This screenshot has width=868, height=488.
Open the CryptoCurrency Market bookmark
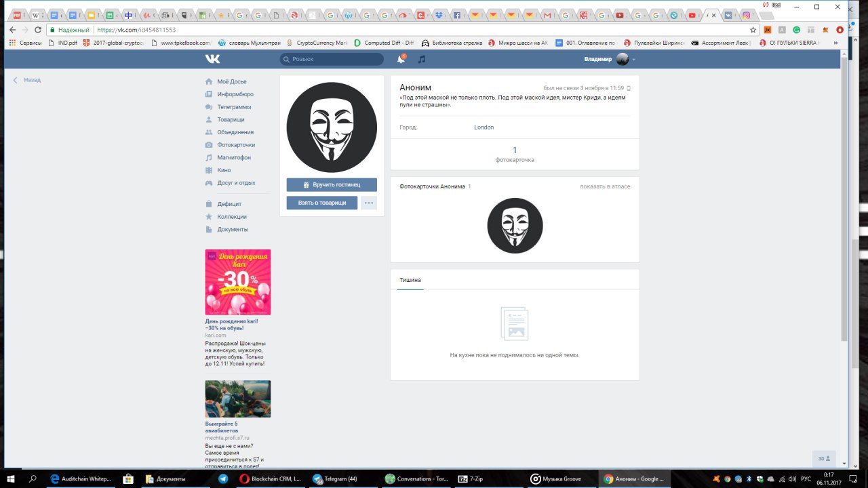point(316,43)
